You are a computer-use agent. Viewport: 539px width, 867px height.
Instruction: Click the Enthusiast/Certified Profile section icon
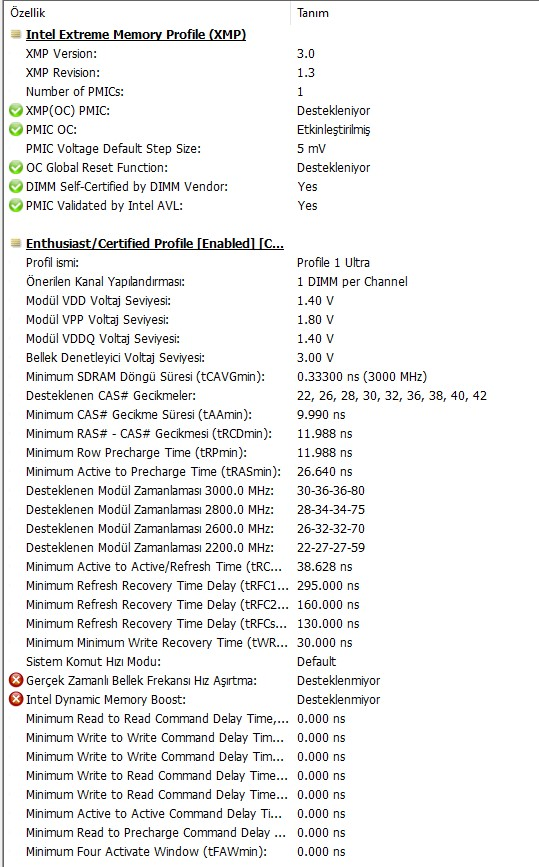16,243
